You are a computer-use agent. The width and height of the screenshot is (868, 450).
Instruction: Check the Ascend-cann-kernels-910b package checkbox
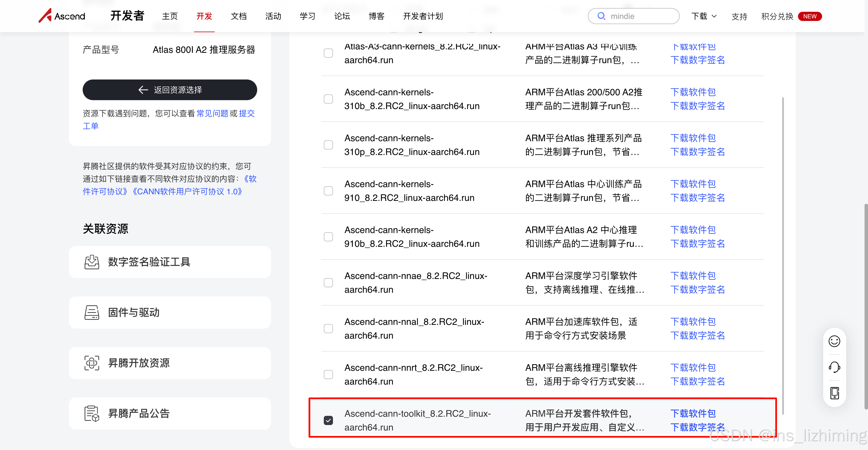(x=328, y=237)
